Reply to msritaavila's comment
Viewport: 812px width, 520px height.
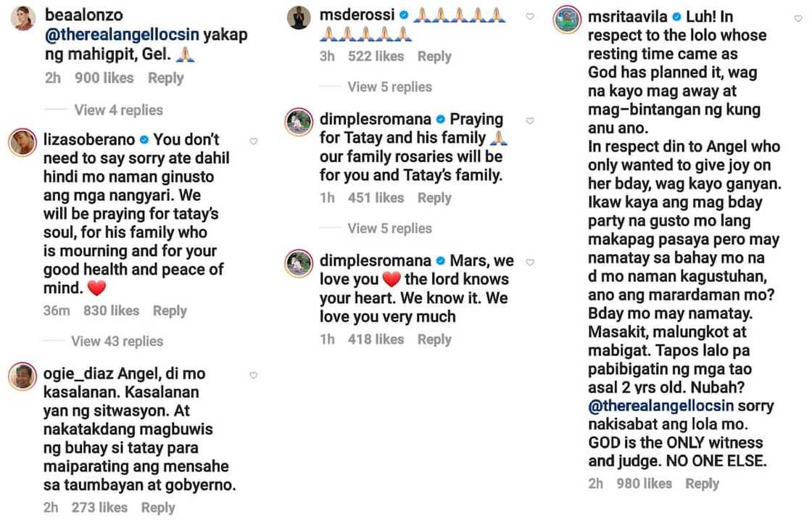pos(702,483)
